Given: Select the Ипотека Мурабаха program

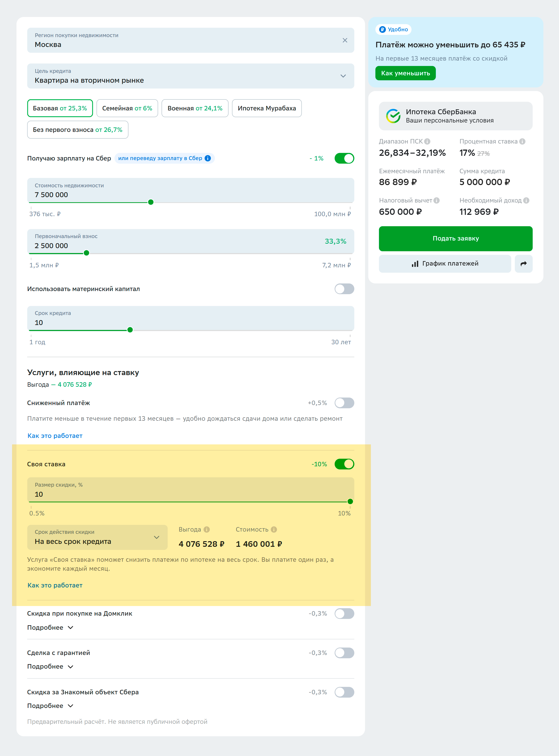Looking at the screenshot, I should 267,108.
